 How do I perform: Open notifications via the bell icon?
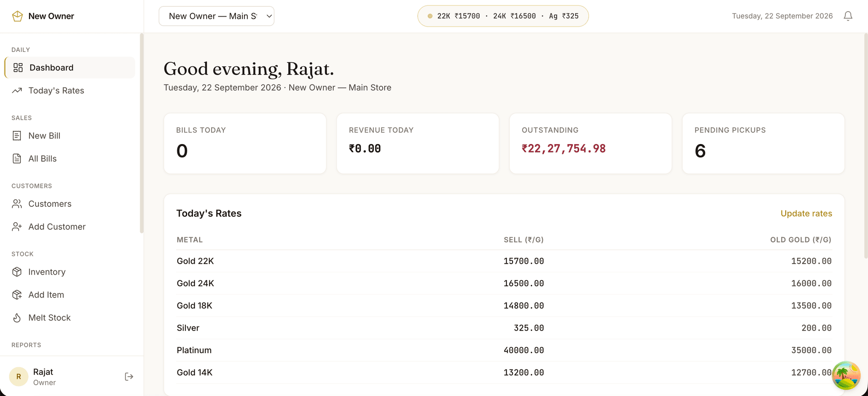point(848,16)
